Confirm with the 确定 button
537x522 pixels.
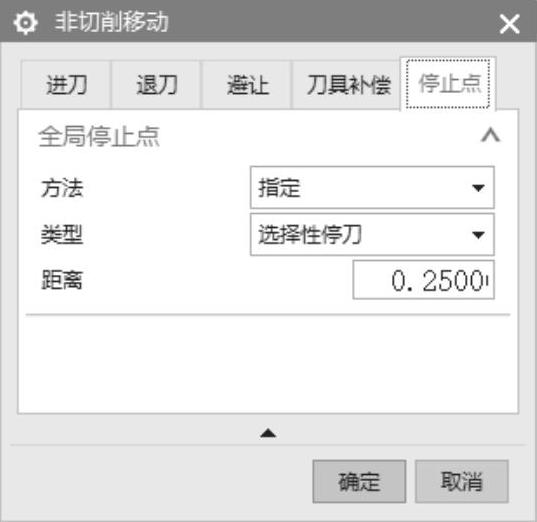(359, 481)
